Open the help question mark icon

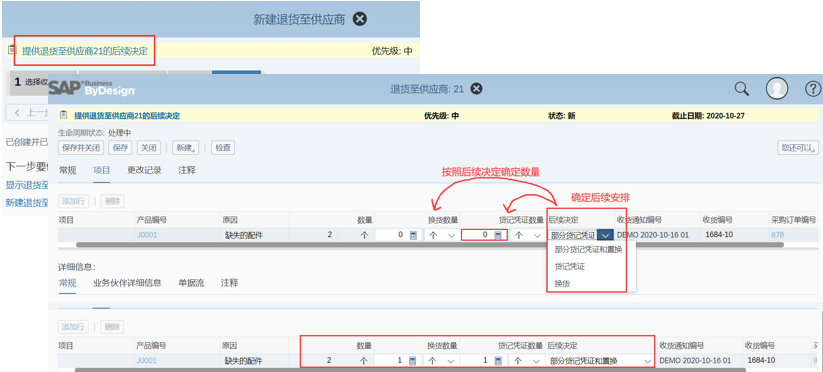click(812, 89)
